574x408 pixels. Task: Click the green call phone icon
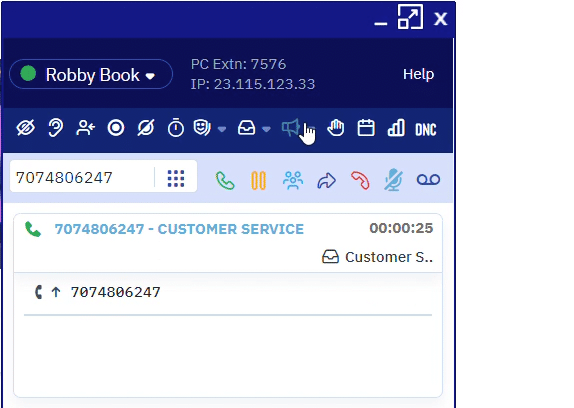tap(225, 180)
